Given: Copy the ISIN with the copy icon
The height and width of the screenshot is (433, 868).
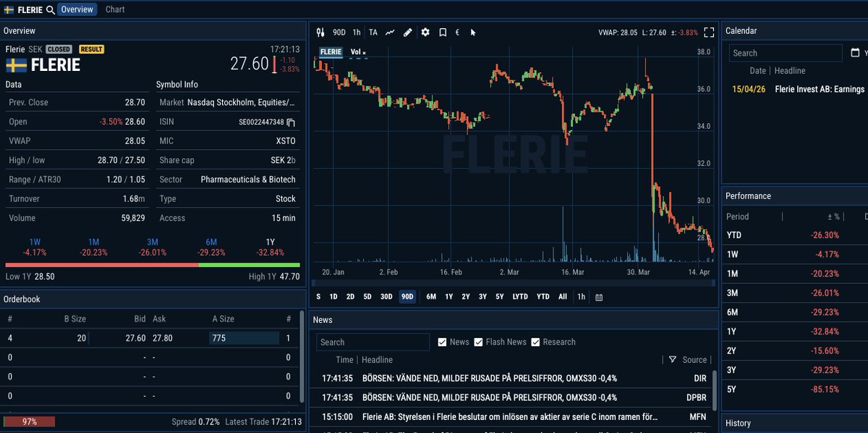Looking at the screenshot, I should [x=291, y=122].
